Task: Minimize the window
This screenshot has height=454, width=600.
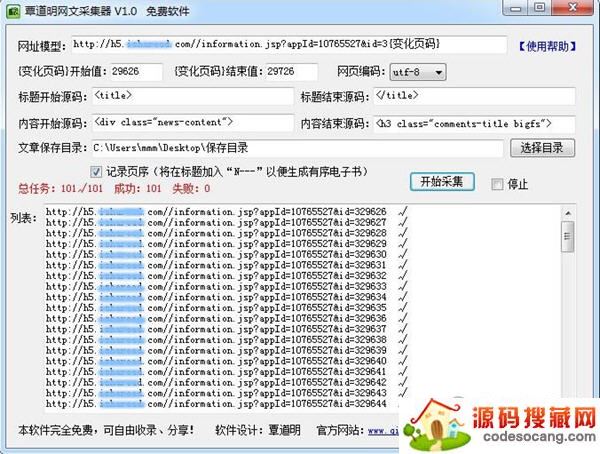Action: [x=515, y=8]
